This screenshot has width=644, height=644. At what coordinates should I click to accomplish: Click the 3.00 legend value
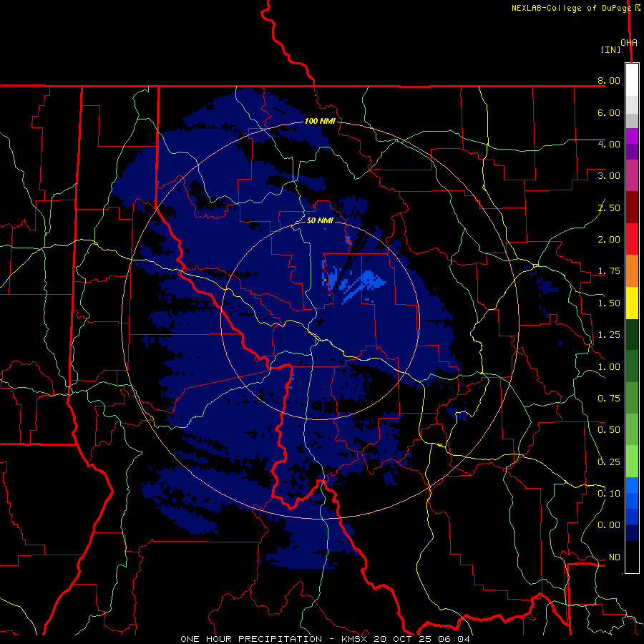609,176
